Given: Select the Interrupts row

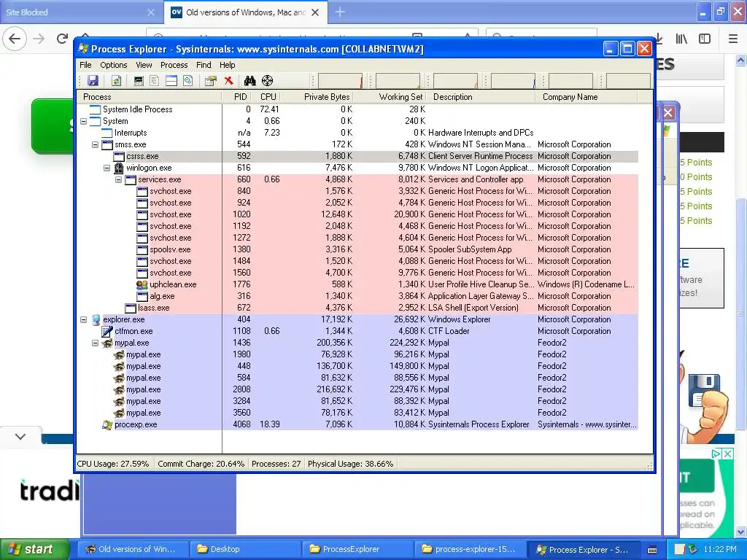Looking at the screenshot, I should coord(357,133).
